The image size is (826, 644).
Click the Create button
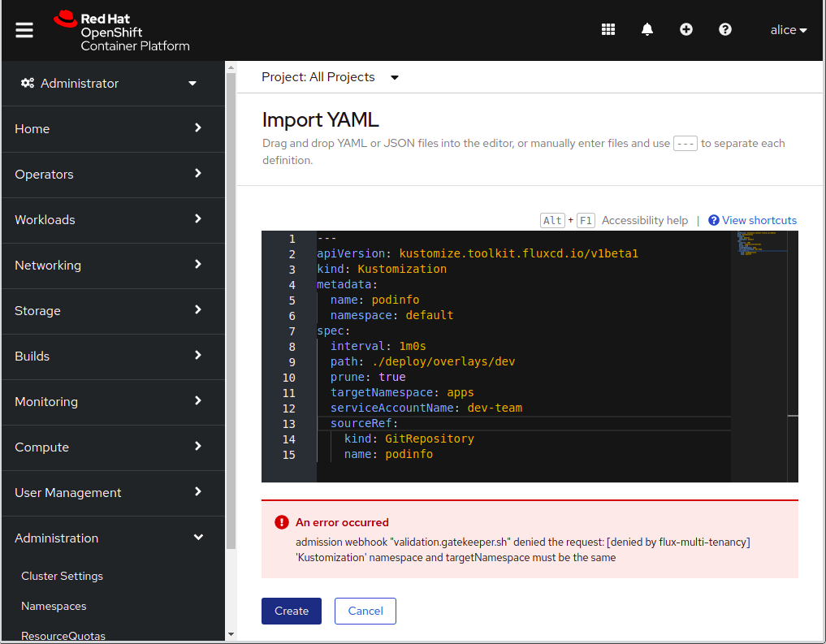point(292,611)
